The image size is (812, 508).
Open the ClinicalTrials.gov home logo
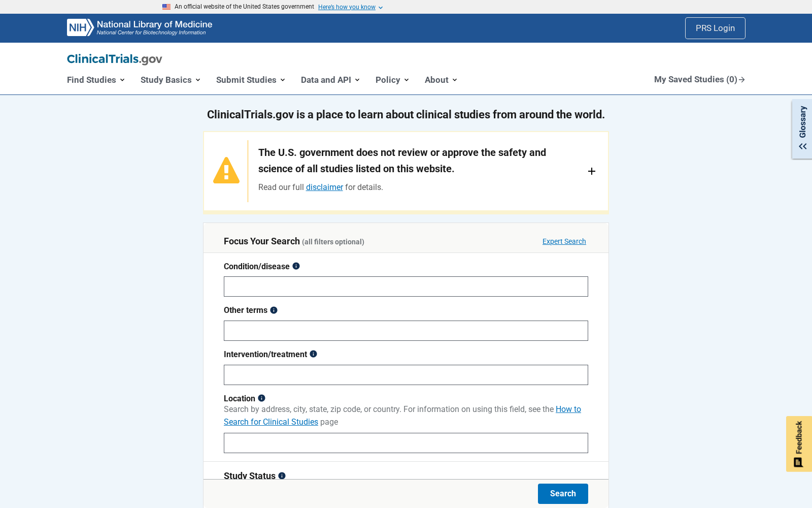click(115, 59)
